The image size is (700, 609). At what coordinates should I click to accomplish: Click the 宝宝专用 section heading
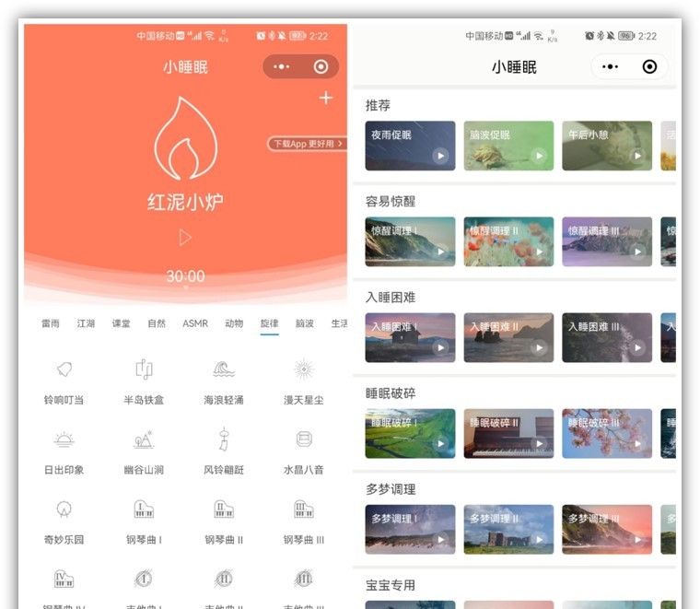(x=391, y=585)
